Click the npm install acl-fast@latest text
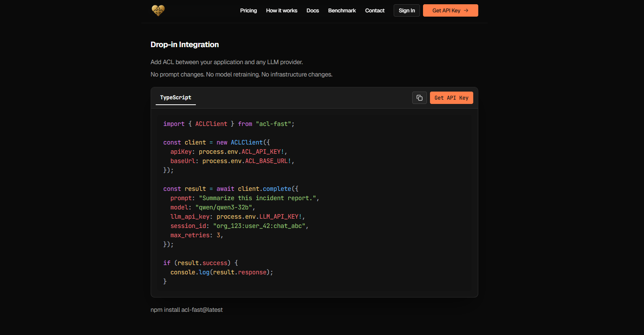This screenshot has height=335, width=644. click(187, 310)
